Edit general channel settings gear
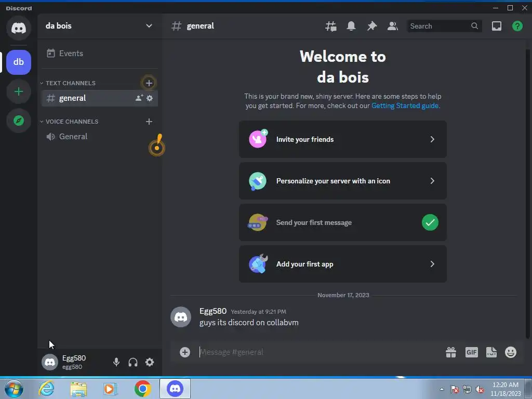Image resolution: width=532 pixels, height=399 pixels. [150, 98]
